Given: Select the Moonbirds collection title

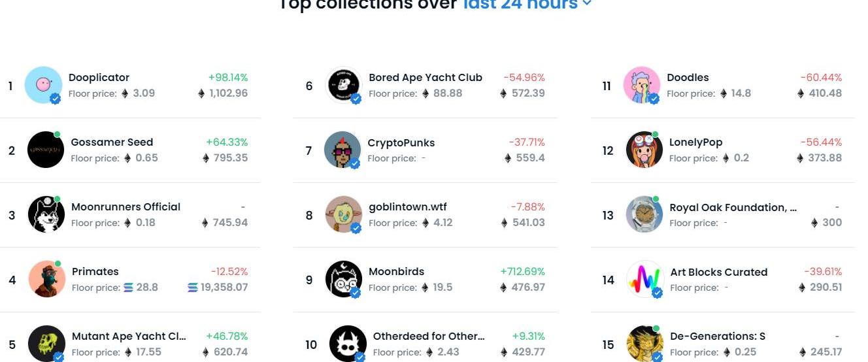Looking at the screenshot, I should tap(396, 272).
